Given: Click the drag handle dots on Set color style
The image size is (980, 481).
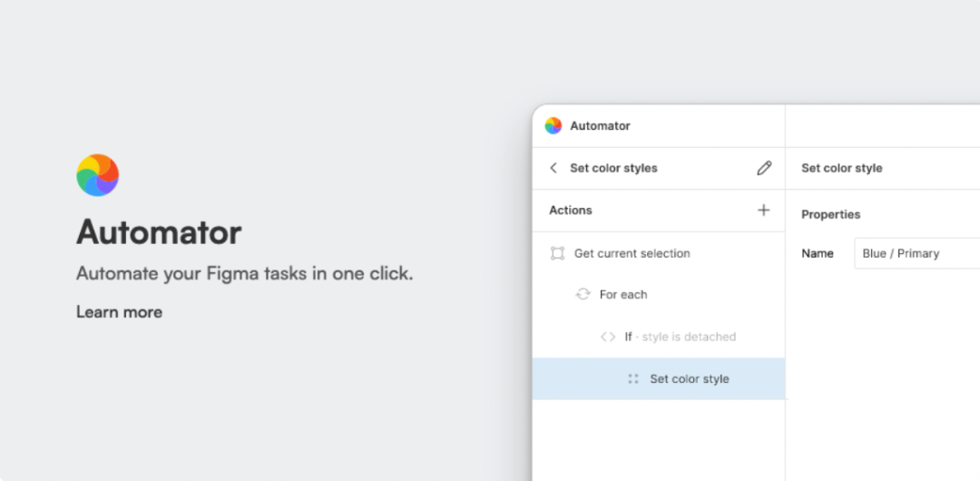Looking at the screenshot, I should 633,379.
